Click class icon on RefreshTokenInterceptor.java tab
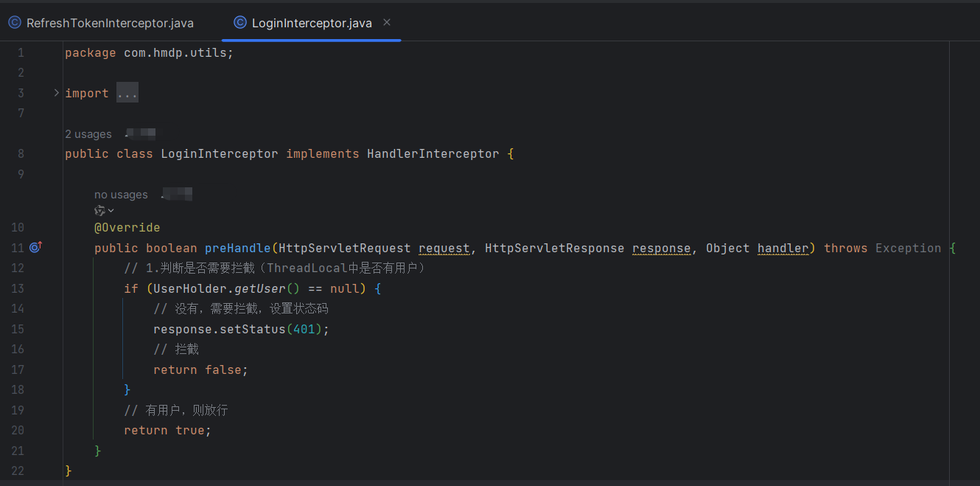Screen dimensions: 980x486 [x=15, y=23]
